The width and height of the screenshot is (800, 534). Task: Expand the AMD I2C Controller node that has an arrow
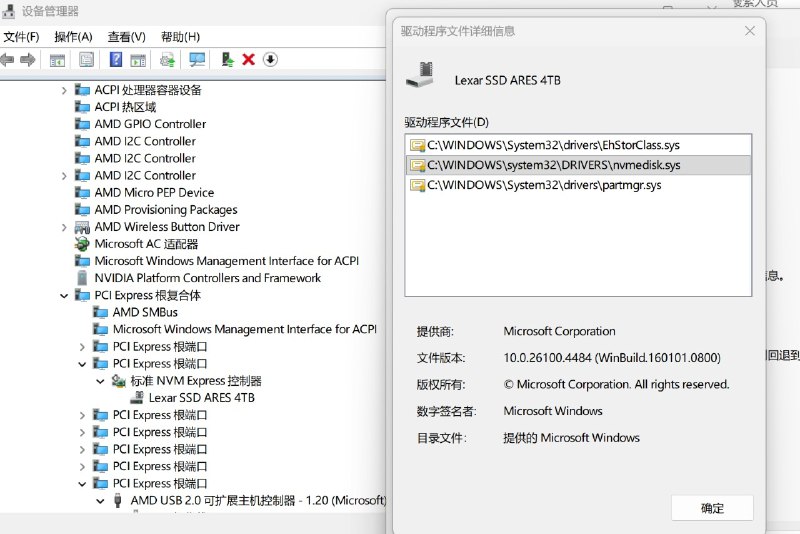64,176
